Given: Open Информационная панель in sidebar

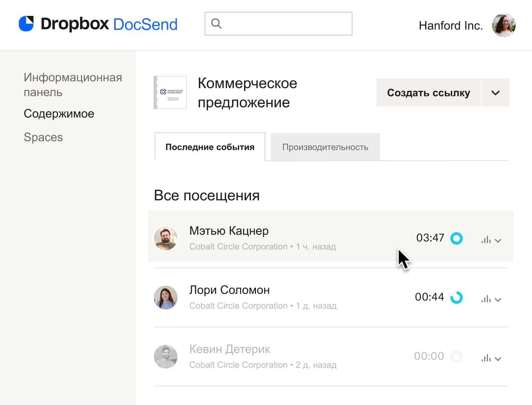Looking at the screenshot, I should [73, 85].
